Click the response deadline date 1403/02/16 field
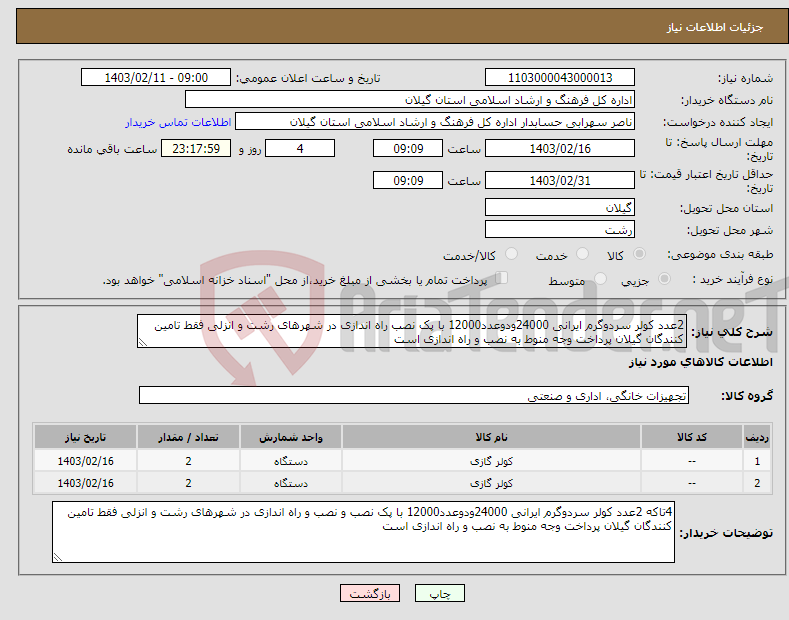This screenshot has height=620, width=789. point(560,148)
